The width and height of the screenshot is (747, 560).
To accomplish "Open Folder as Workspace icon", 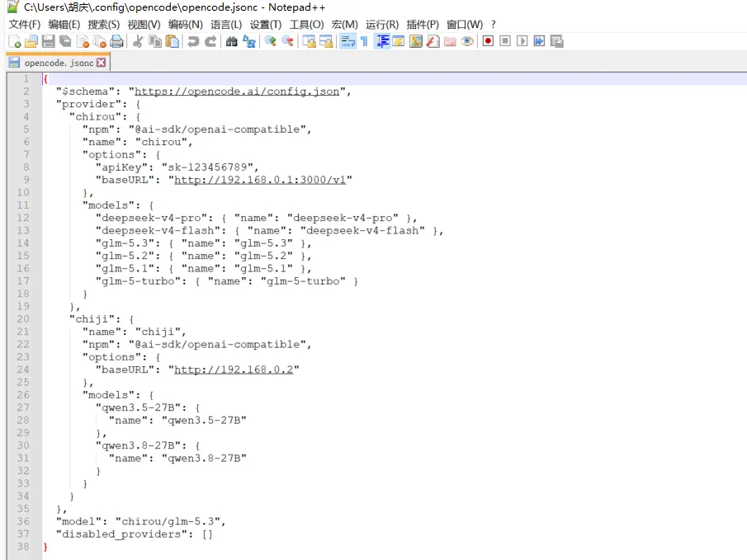I will pyautogui.click(x=450, y=41).
